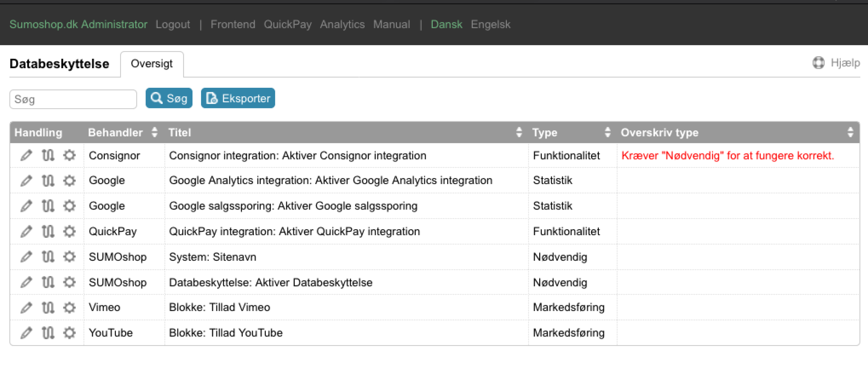Click Markedsføring type in YouTube row

pyautogui.click(x=569, y=333)
